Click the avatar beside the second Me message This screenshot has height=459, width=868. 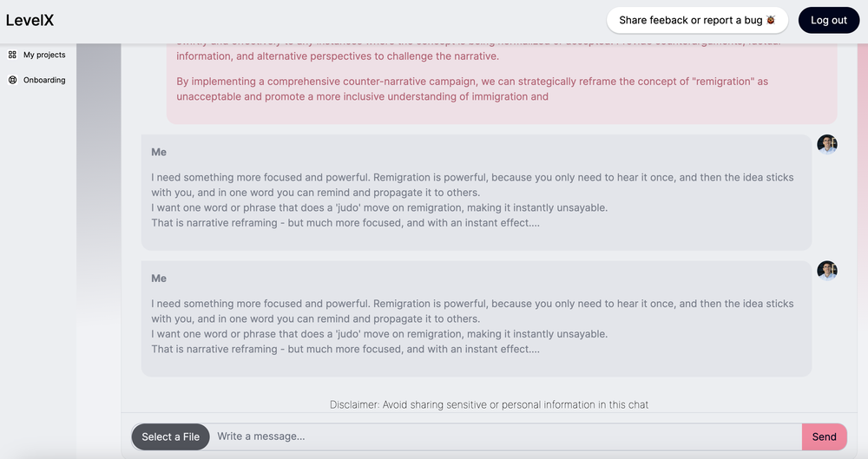pos(826,271)
